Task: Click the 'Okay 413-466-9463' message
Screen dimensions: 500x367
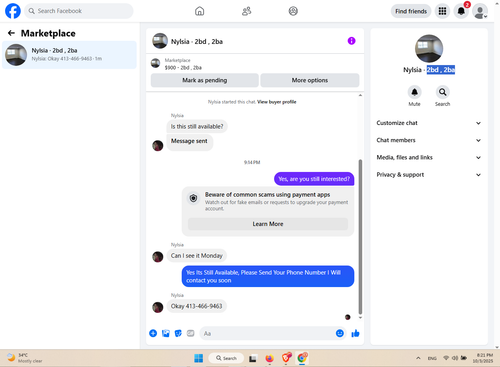Action: pyautogui.click(x=196, y=306)
